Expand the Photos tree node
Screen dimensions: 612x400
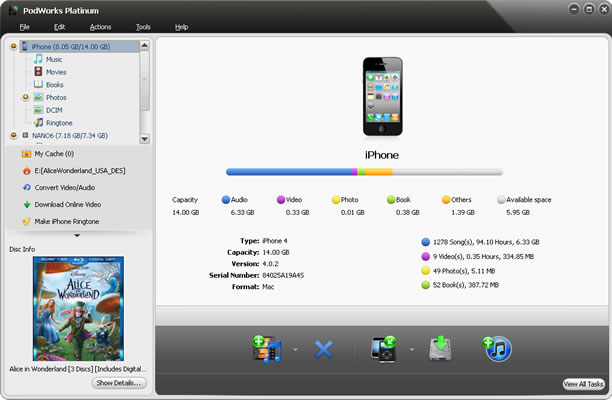pyautogui.click(x=26, y=97)
